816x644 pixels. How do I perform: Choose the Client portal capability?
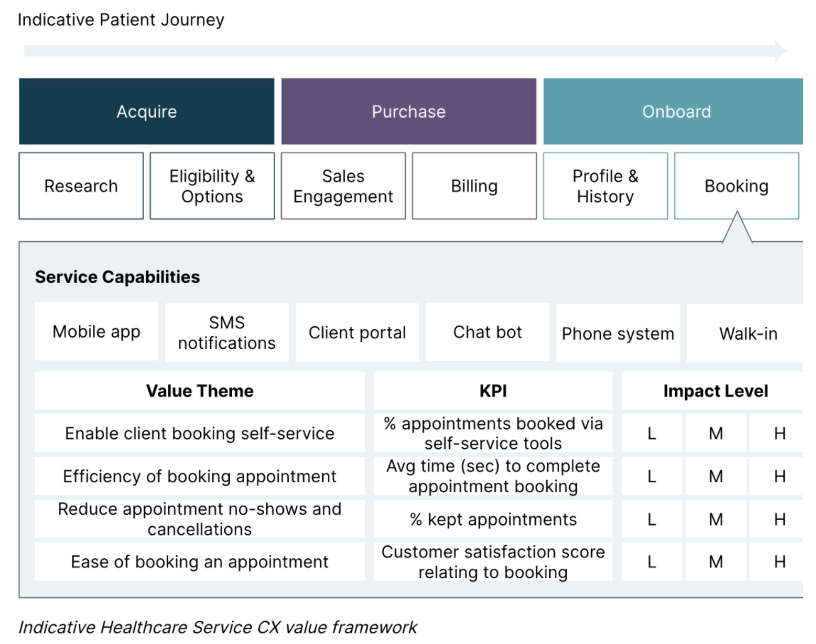(358, 333)
